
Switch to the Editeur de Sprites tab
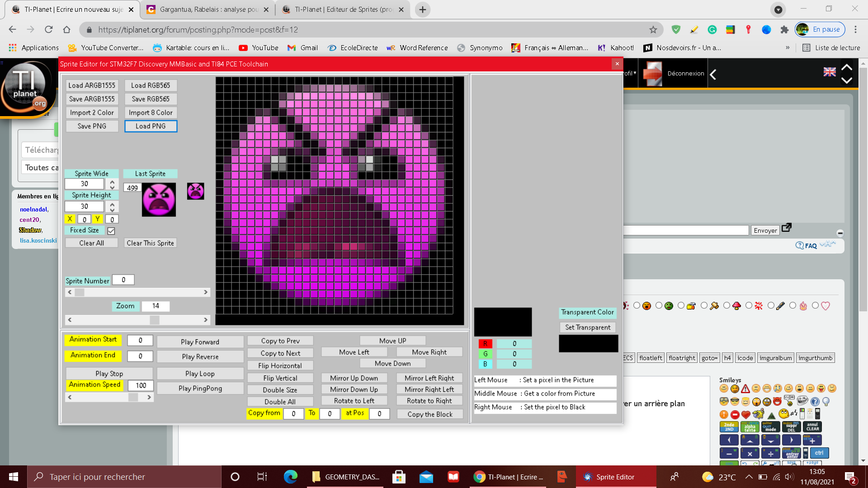pos(343,9)
